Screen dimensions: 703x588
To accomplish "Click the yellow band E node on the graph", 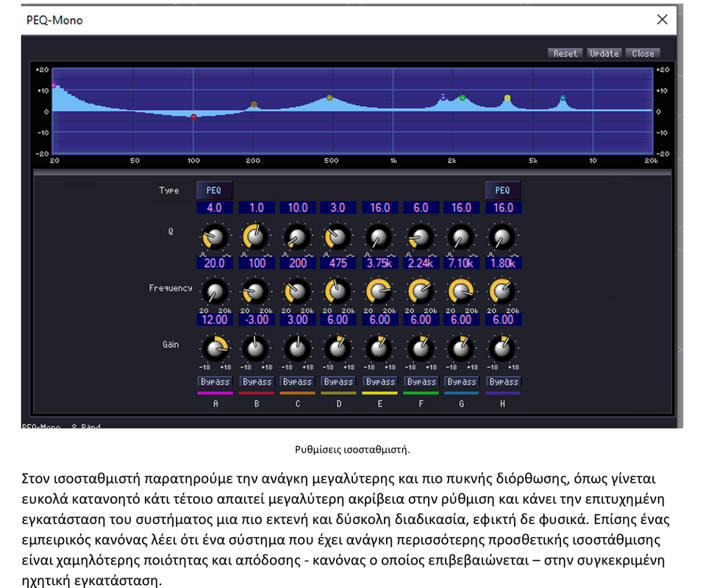I will point(507,98).
